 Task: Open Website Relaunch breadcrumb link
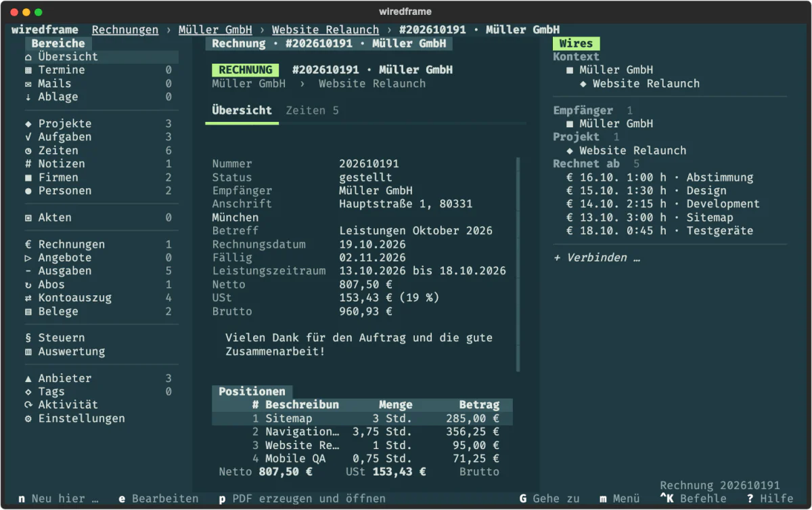pyautogui.click(x=325, y=30)
